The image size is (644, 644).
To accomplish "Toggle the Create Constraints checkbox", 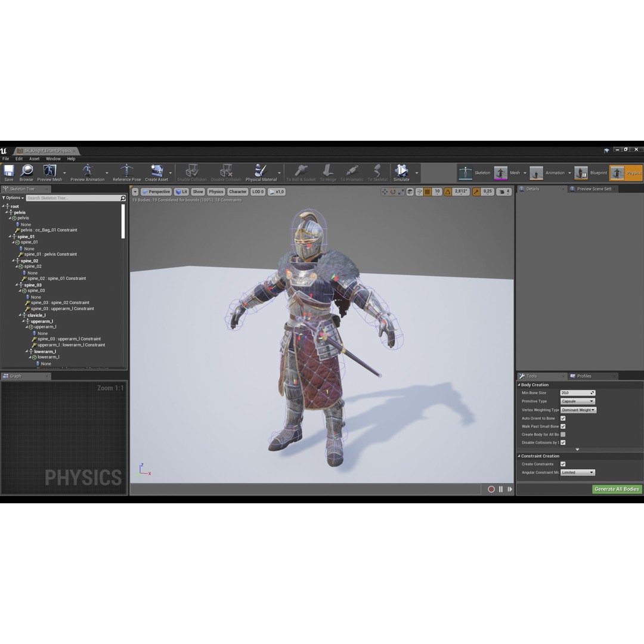I will click(x=563, y=464).
